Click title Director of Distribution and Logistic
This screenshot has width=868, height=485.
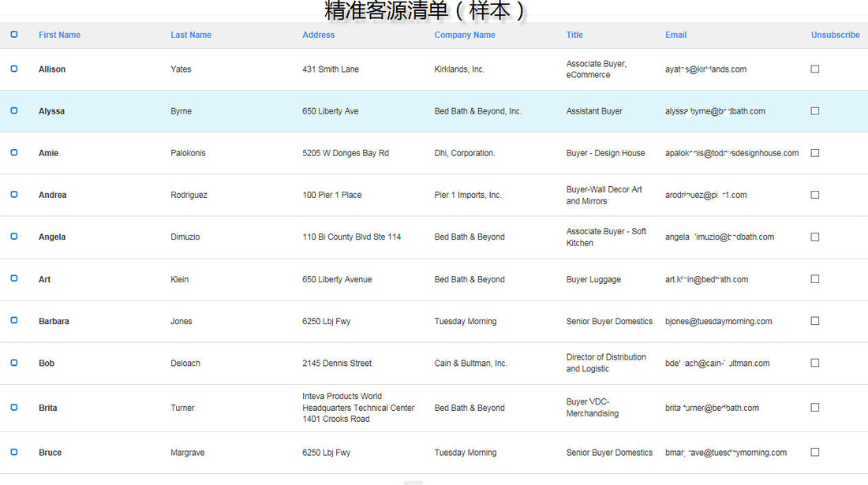[x=606, y=363]
